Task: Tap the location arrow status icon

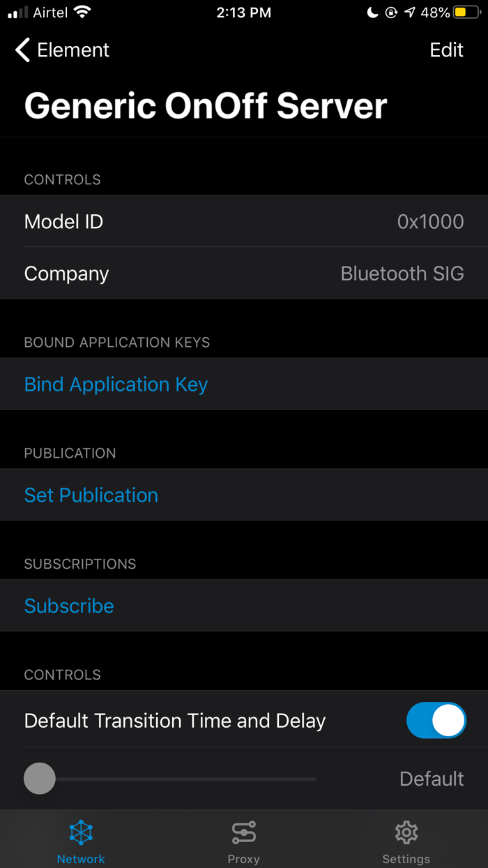Action: tap(410, 11)
